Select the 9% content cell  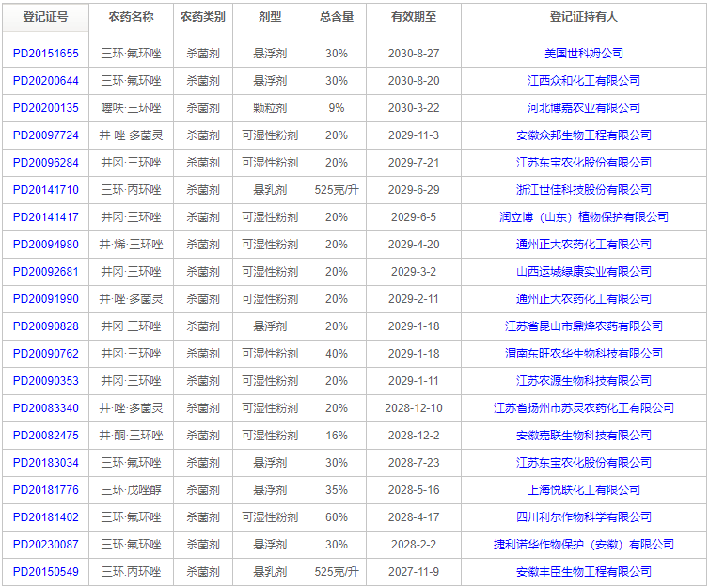click(337, 108)
